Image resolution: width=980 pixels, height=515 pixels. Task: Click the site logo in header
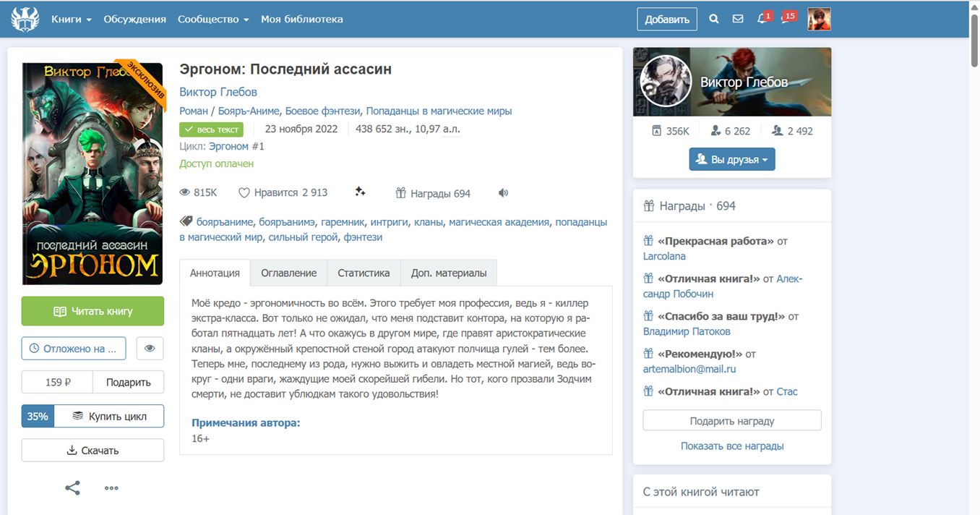pos(25,20)
